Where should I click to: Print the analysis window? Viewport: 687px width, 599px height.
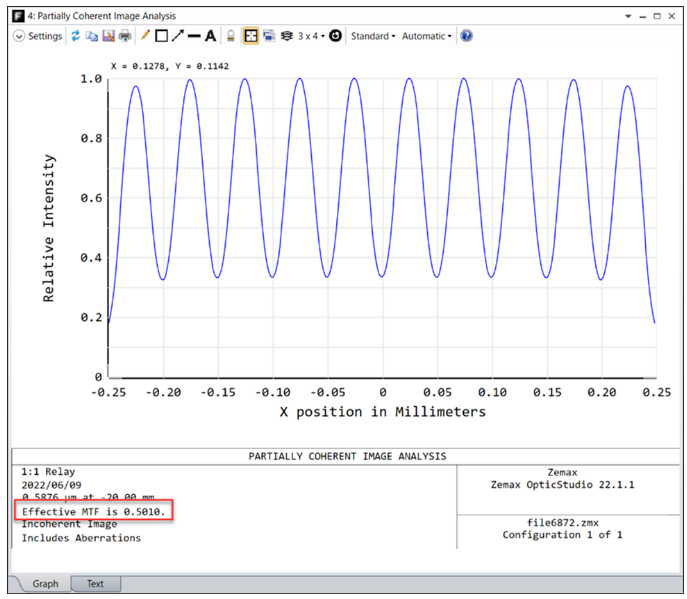(125, 36)
